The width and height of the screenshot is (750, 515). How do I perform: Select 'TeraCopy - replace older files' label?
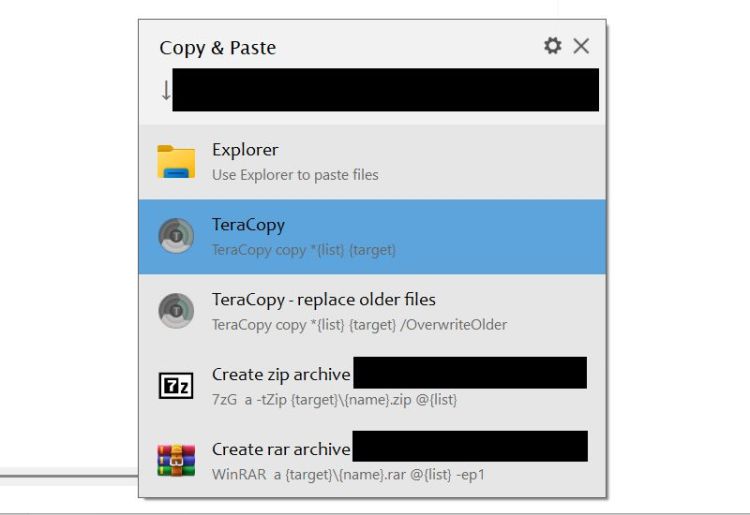[323, 300]
